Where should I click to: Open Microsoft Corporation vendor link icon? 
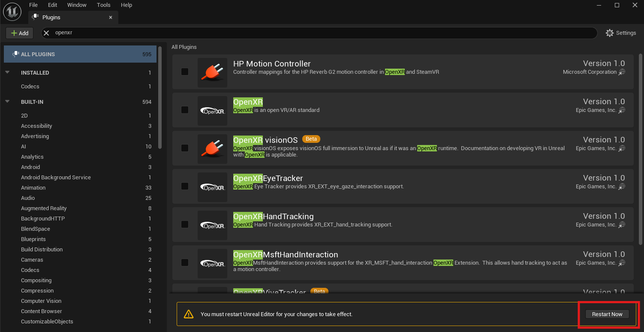coord(622,72)
